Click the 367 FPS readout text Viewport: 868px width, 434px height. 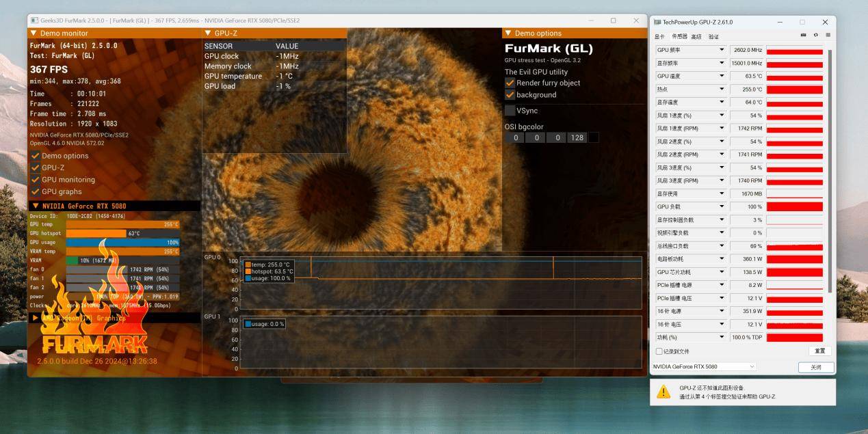[x=49, y=70]
